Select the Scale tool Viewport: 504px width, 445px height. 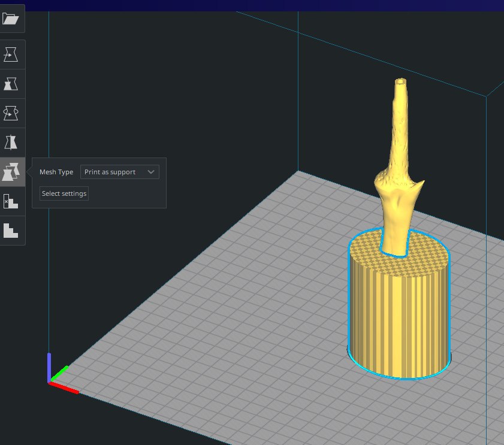pos(11,84)
